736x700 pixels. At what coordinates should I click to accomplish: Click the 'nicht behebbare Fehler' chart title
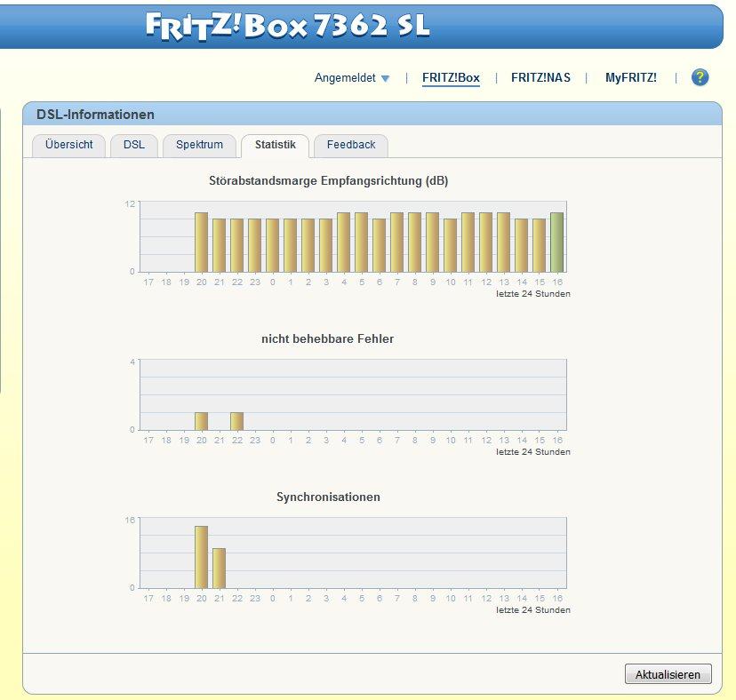(328, 338)
